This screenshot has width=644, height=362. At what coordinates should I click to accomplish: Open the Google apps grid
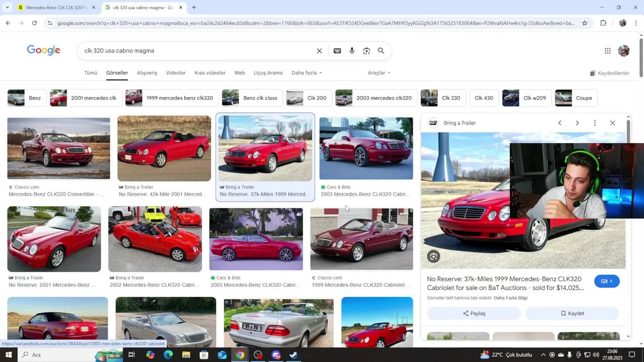point(608,51)
